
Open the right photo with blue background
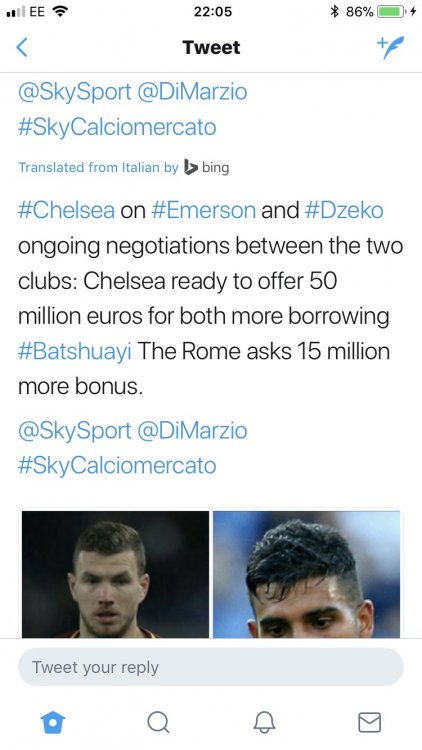[306, 574]
